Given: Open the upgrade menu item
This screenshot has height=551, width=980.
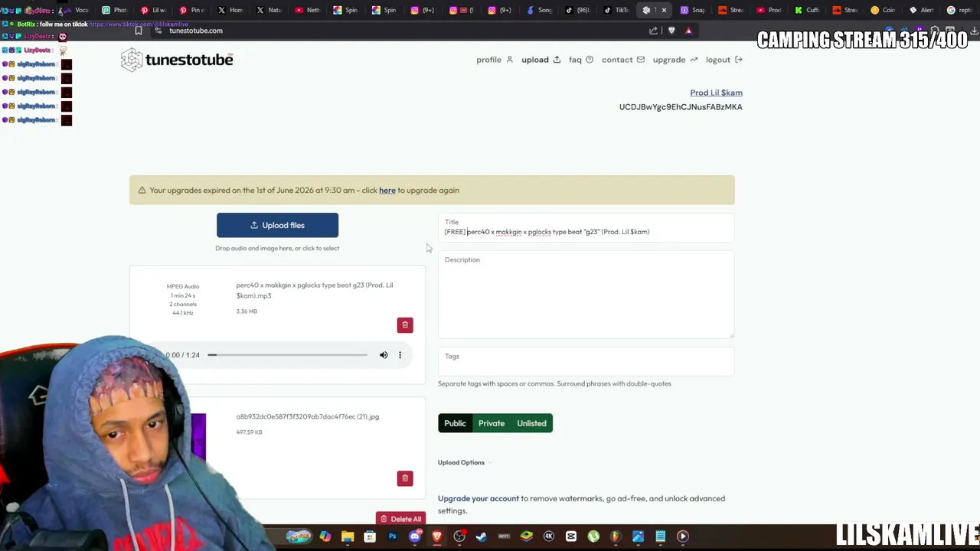Looking at the screenshot, I should point(675,60).
